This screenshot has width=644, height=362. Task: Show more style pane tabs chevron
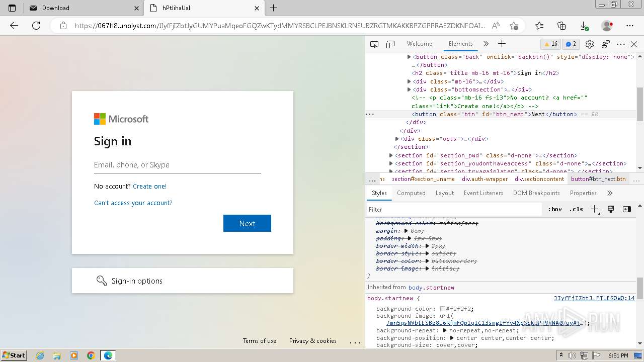point(610,193)
